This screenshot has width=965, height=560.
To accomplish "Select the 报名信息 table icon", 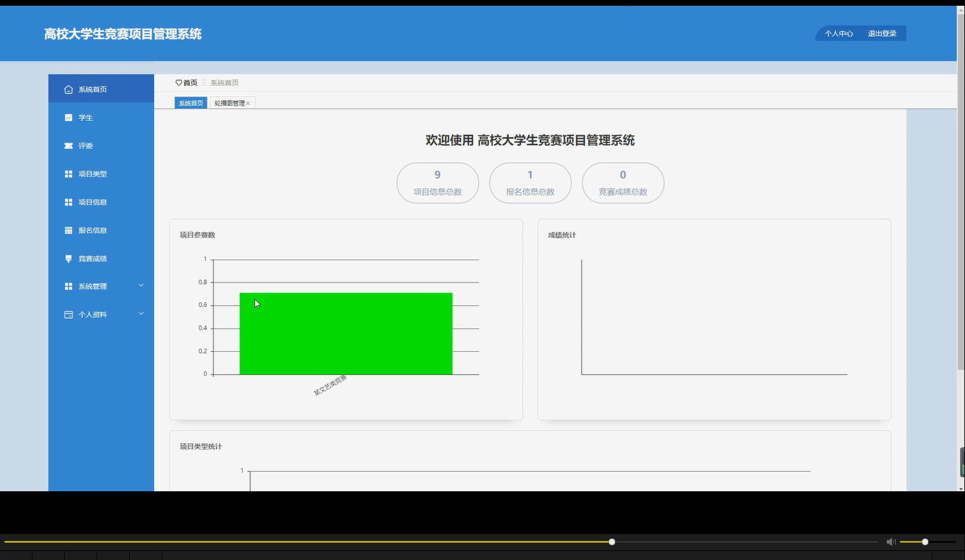I will [x=68, y=230].
